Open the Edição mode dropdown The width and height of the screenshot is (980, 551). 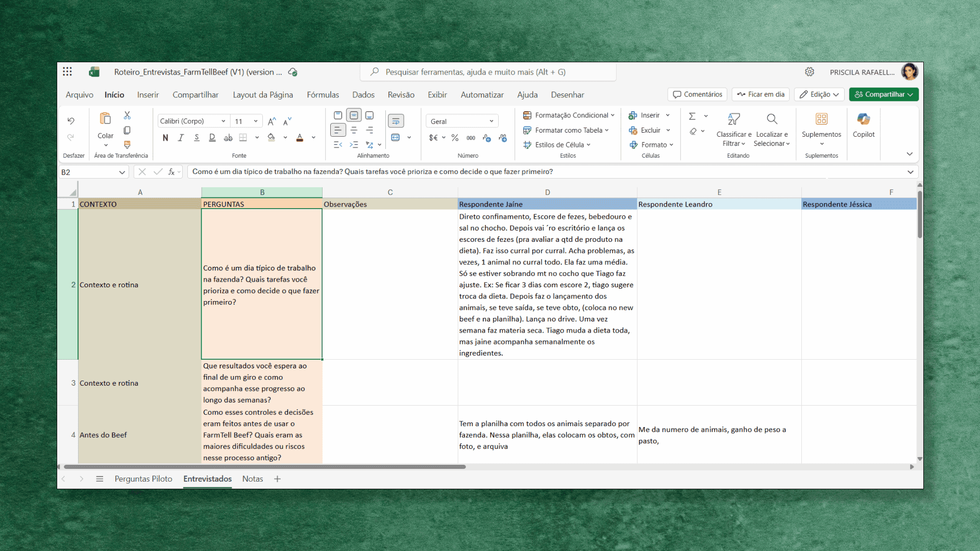click(x=819, y=94)
